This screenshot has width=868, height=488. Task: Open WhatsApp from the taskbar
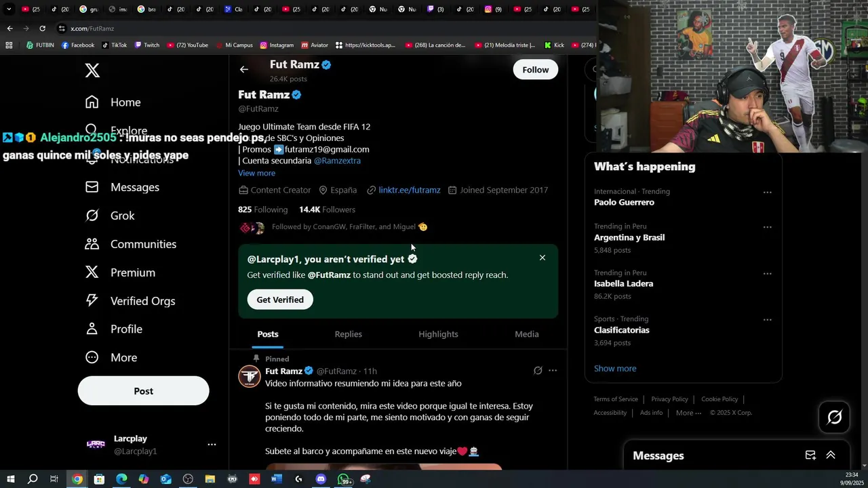point(344,479)
